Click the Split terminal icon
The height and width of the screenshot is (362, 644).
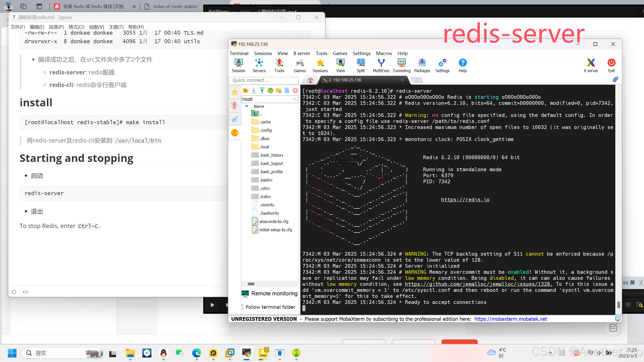361,65
